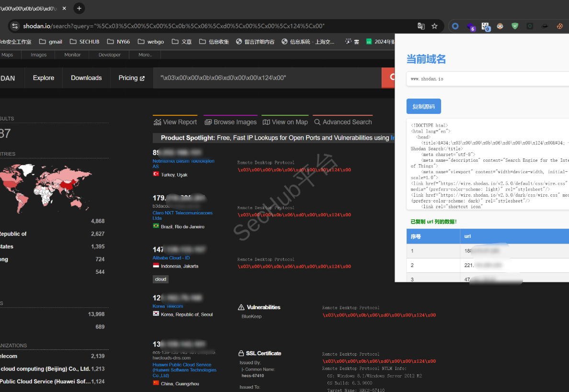
Task: Select row 2 url cell starting 221.
Action: [x=514, y=266]
